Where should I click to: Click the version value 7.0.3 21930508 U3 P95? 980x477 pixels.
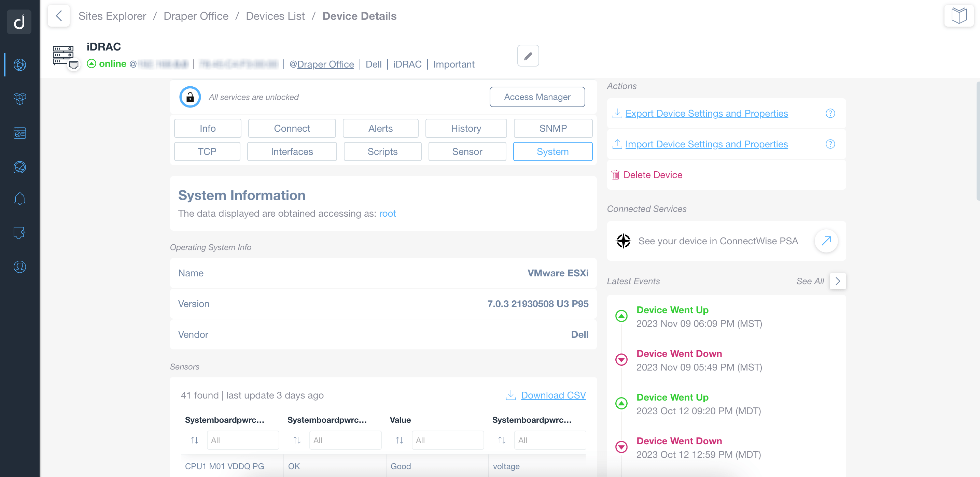[x=537, y=304]
